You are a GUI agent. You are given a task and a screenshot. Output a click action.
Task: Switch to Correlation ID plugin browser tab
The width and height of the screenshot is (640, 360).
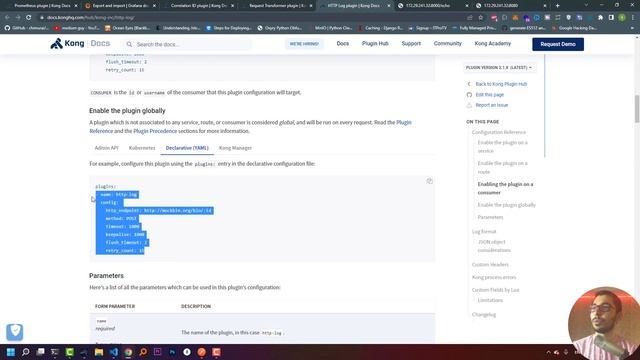click(198, 6)
